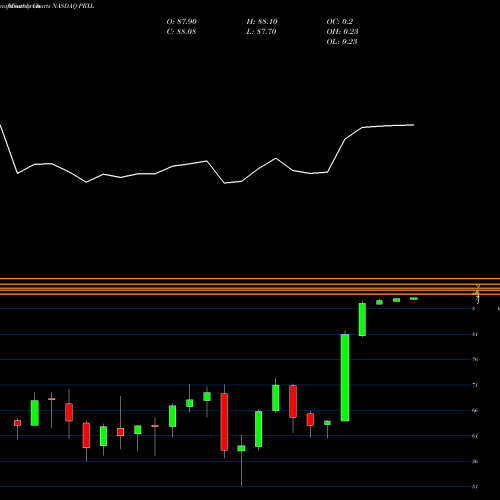Click the y-axis label 71
This screenshot has height=500, width=500.
pyautogui.click(x=475, y=385)
